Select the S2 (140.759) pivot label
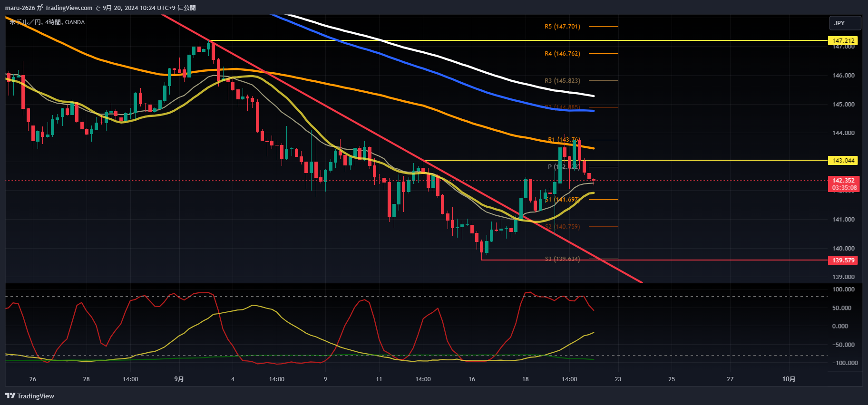Viewport: 868px width, 405px height. pos(562,227)
